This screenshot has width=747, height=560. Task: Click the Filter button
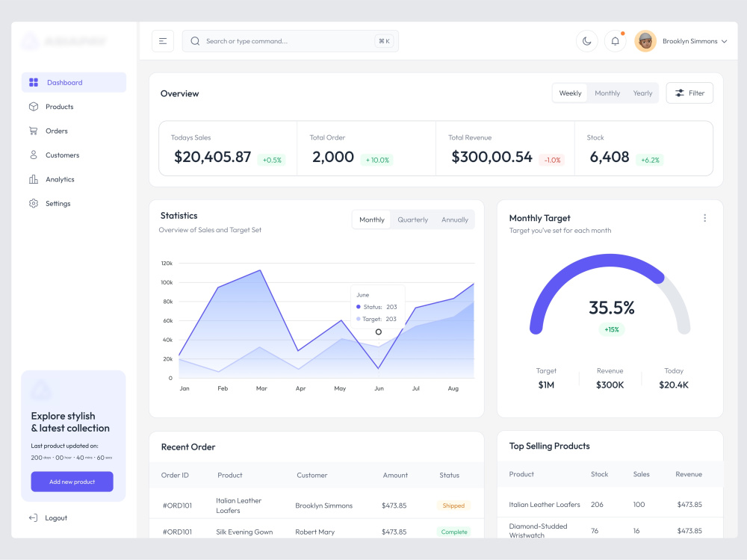(689, 93)
